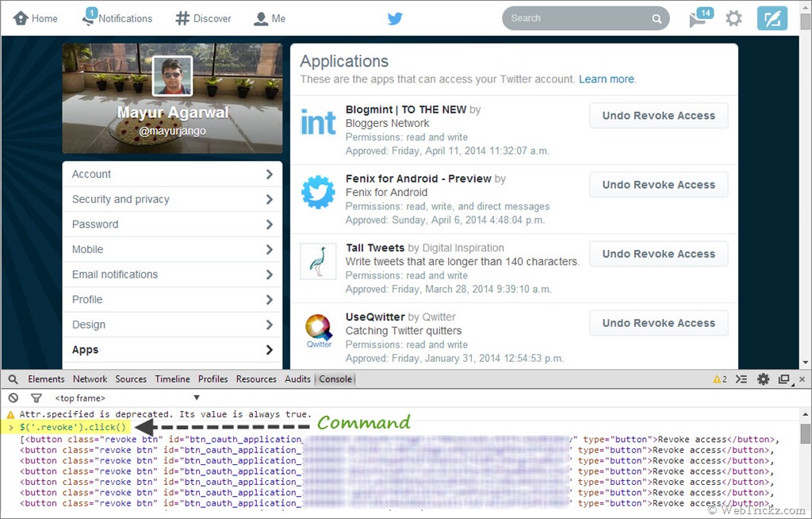Screen dimensions: 812x519
Task: Click the Blogmint | TO THE NEW title
Action: click(x=406, y=110)
